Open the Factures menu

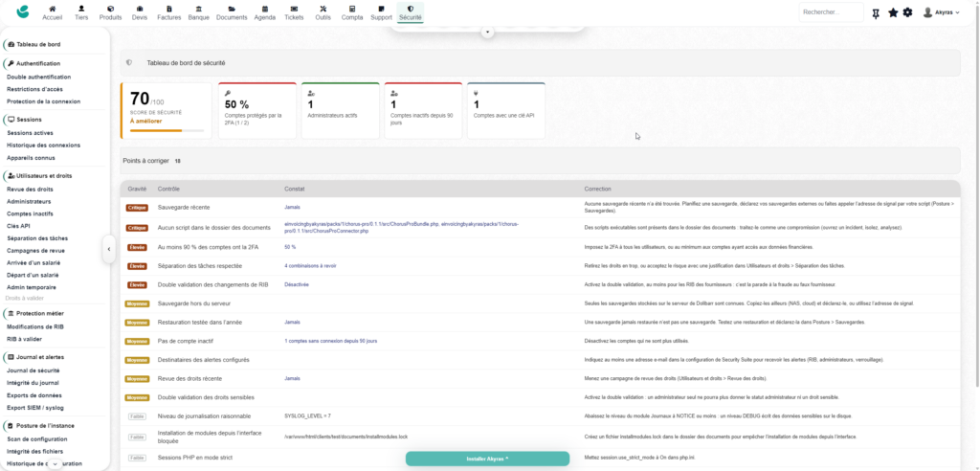click(168, 12)
